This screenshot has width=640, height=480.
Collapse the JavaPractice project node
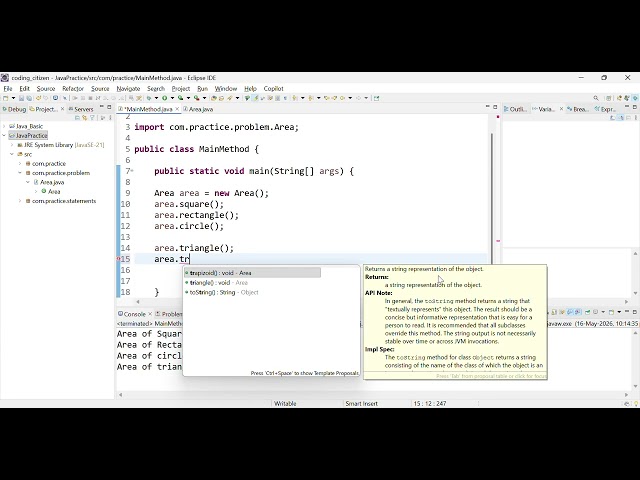[x=4, y=136]
